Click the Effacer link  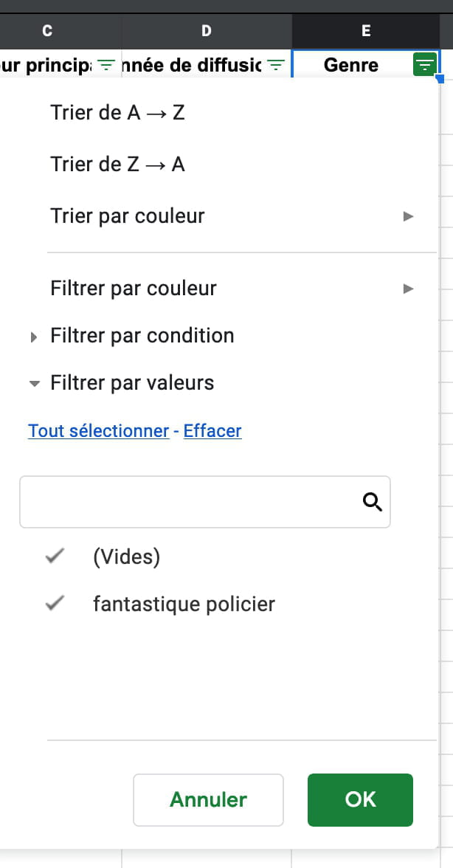click(x=212, y=431)
